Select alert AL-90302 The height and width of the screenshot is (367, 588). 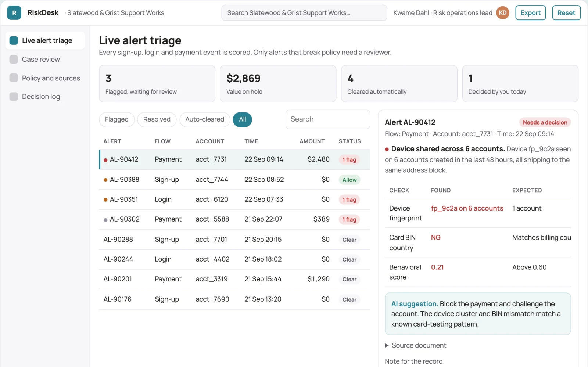[x=235, y=219]
